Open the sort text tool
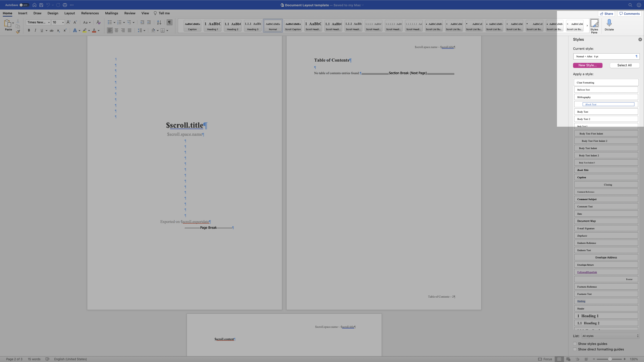Viewport: 644px width, 362px height. [159, 22]
